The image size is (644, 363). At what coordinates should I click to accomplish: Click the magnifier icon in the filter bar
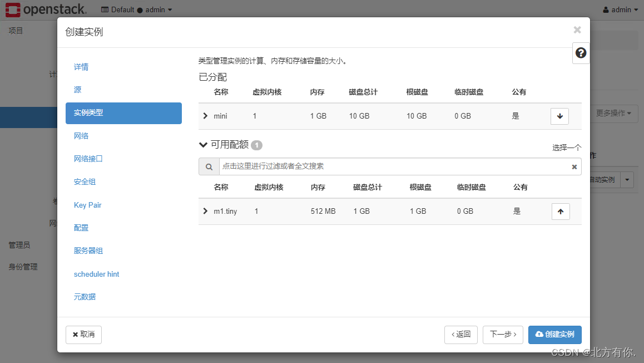point(209,166)
